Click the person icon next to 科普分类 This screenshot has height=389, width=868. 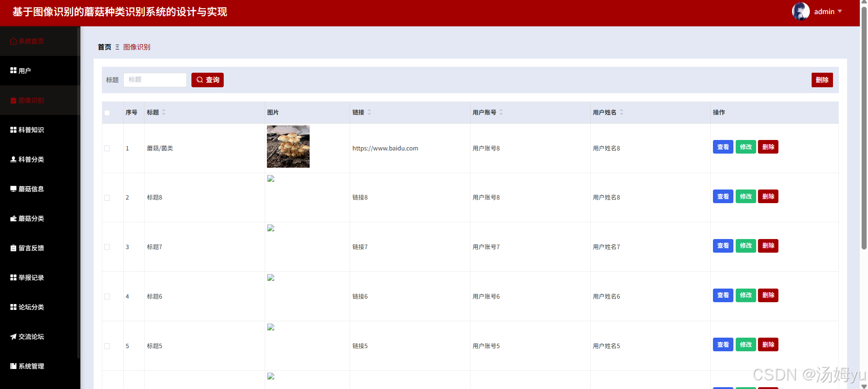(x=13, y=160)
